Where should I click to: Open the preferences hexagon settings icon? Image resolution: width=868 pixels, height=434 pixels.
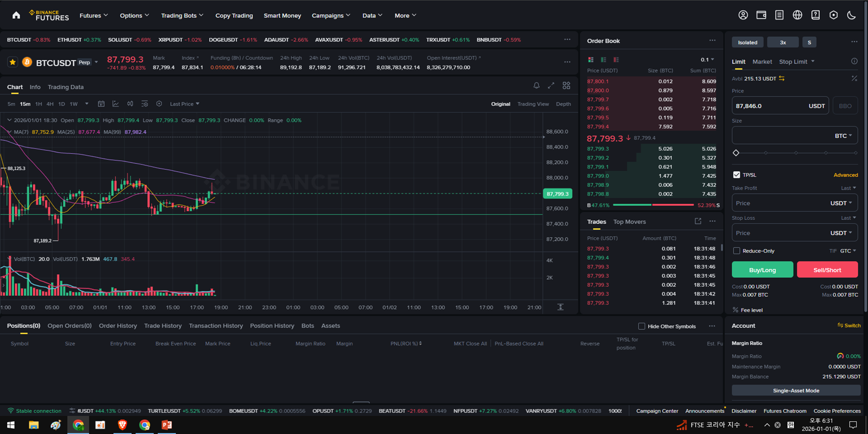pos(834,15)
